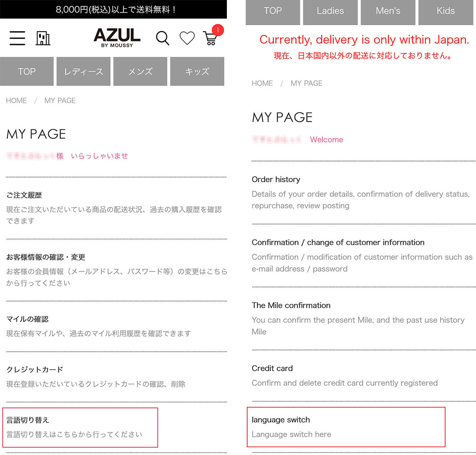Select the Japanese TOP tab beside レディース

click(x=27, y=71)
